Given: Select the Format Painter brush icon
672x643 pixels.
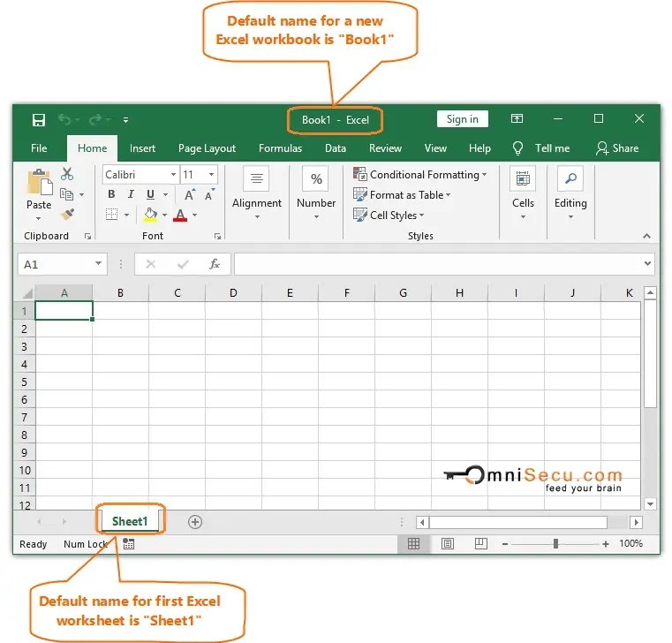Looking at the screenshot, I should (x=67, y=215).
